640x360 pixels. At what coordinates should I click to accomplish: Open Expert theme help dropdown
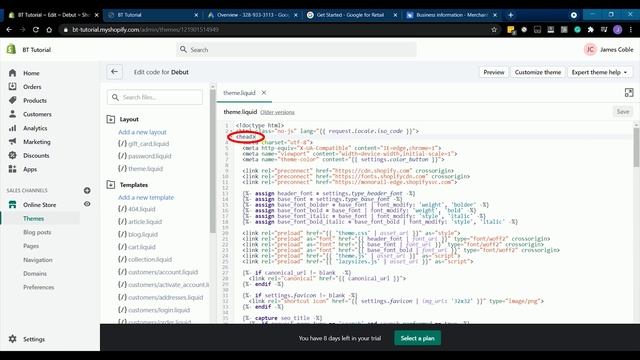(x=599, y=72)
